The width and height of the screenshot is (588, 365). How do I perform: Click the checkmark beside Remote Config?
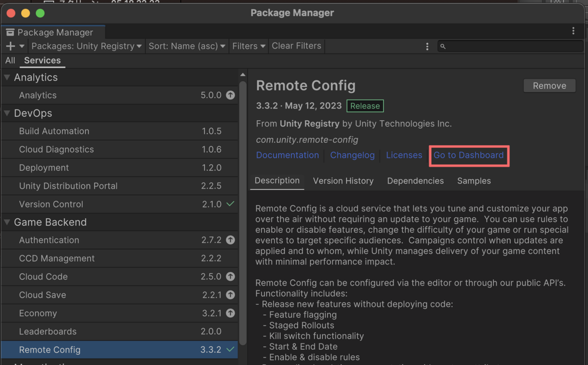230,349
